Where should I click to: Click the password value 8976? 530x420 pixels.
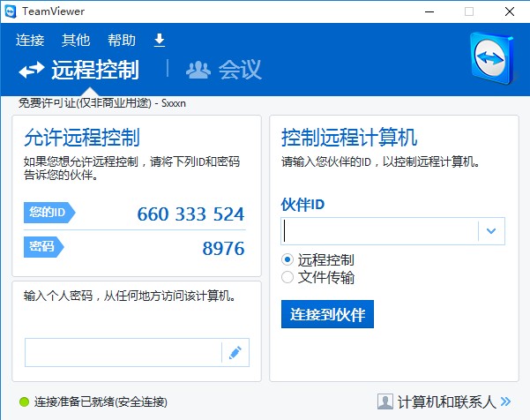point(223,249)
